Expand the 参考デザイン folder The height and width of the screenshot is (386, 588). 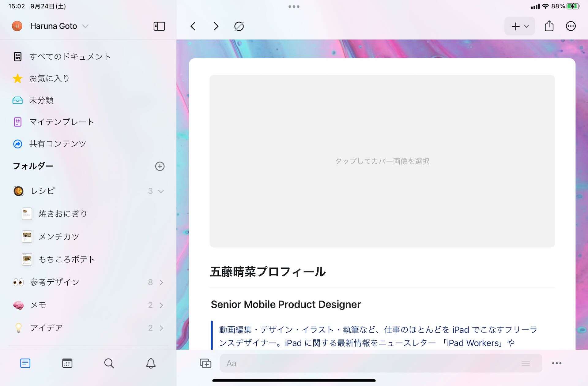coord(161,282)
